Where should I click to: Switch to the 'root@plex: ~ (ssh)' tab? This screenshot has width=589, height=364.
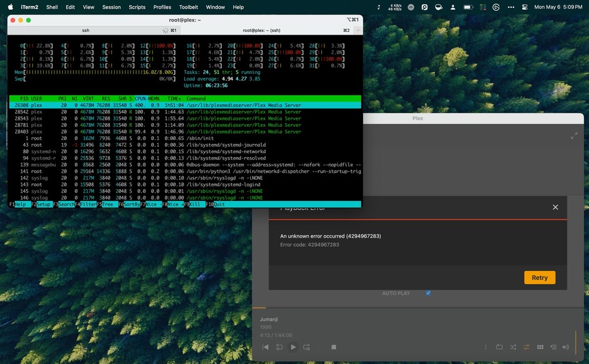pos(261,30)
